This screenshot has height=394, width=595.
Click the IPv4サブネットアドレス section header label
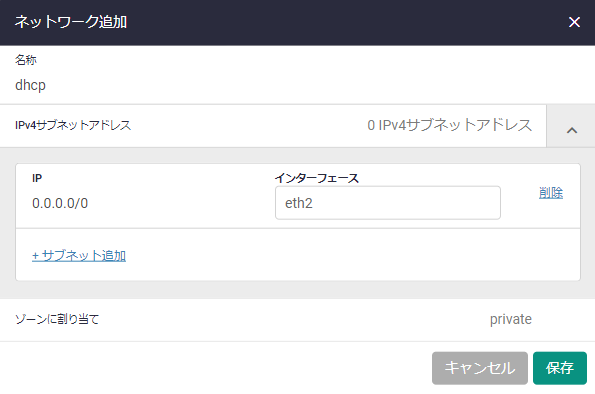tap(73, 125)
